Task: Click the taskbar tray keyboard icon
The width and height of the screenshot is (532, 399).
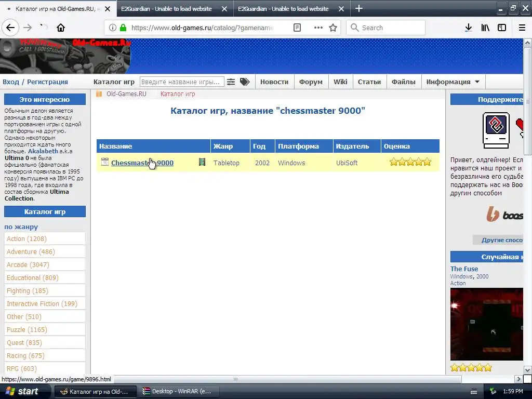Action: (x=474, y=392)
